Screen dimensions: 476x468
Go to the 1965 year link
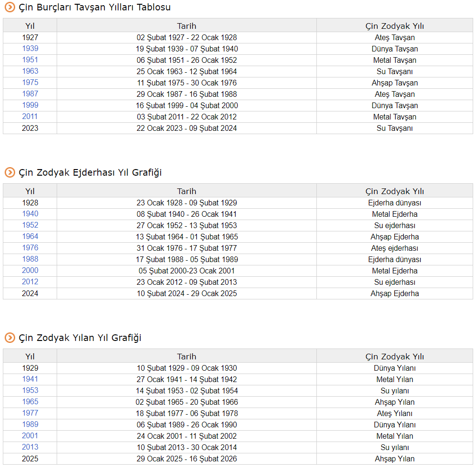point(30,402)
